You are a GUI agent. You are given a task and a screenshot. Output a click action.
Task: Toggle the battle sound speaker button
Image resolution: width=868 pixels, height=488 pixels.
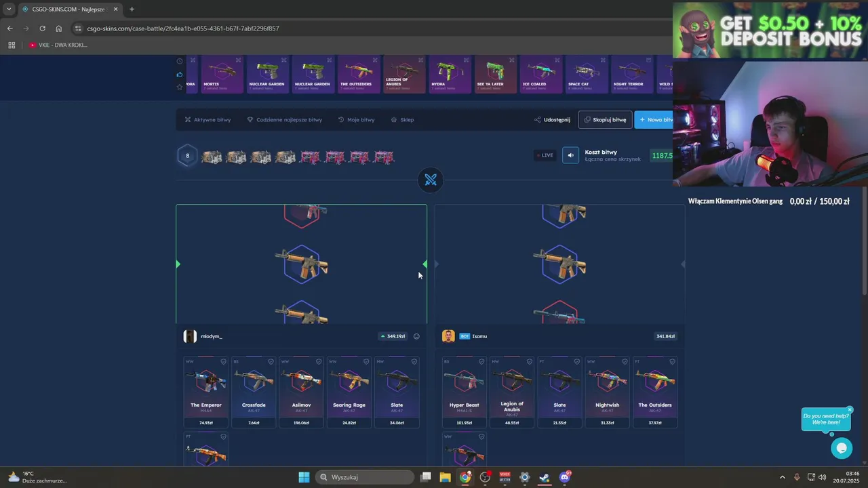[x=570, y=155]
